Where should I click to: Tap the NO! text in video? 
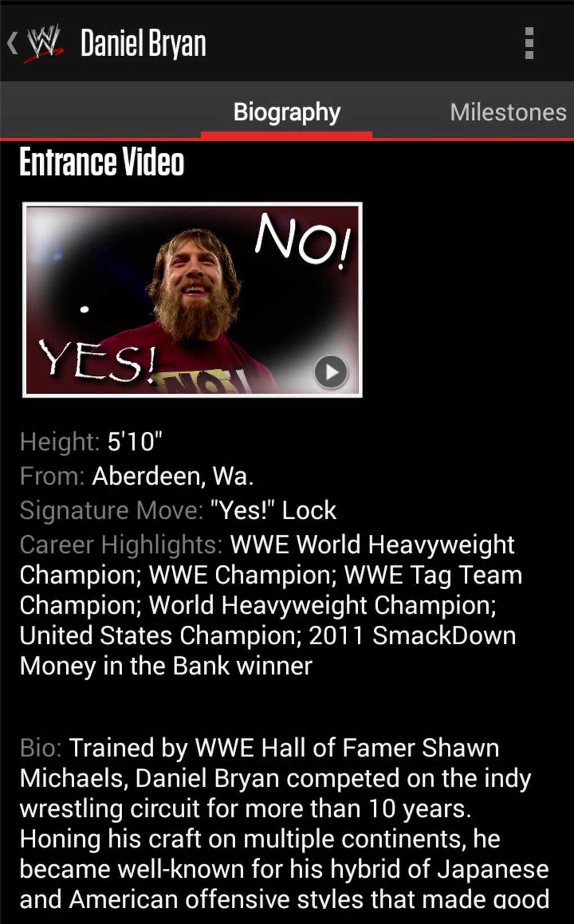(x=303, y=242)
